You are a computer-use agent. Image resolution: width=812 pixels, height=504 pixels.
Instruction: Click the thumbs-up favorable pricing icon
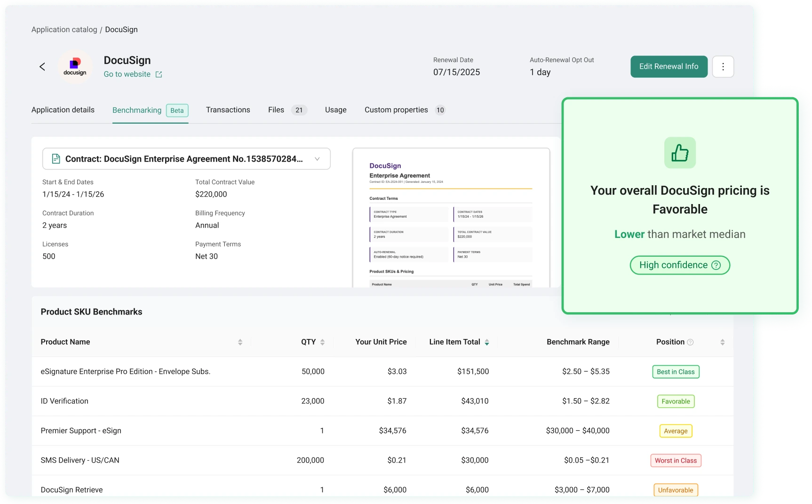pos(680,153)
